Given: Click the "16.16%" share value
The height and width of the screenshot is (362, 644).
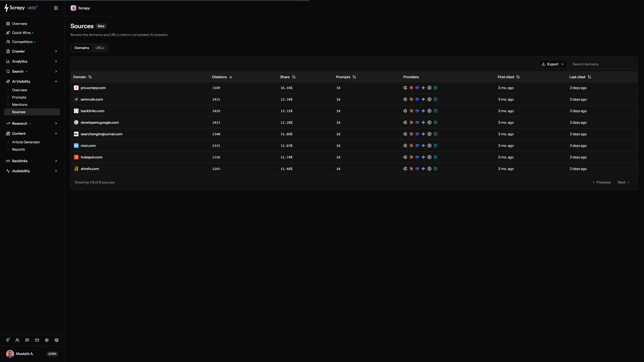Looking at the screenshot, I should pyautogui.click(x=287, y=88).
